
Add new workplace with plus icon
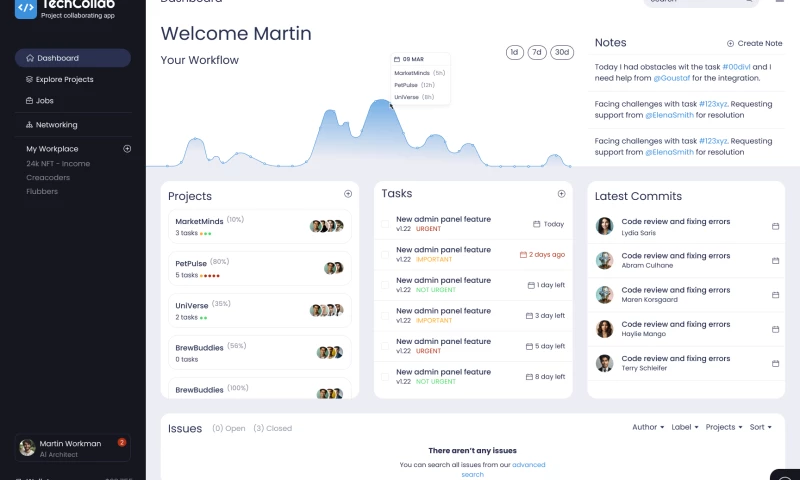click(x=127, y=148)
